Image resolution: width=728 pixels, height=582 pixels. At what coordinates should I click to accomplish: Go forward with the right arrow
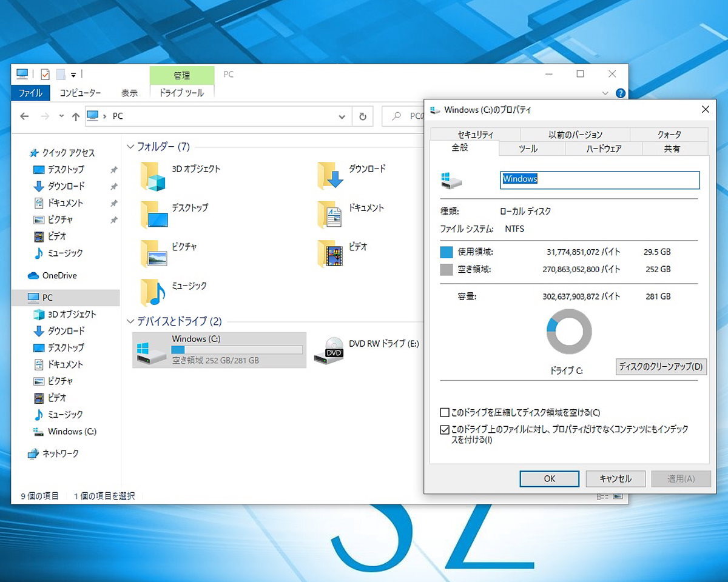pos(45,116)
